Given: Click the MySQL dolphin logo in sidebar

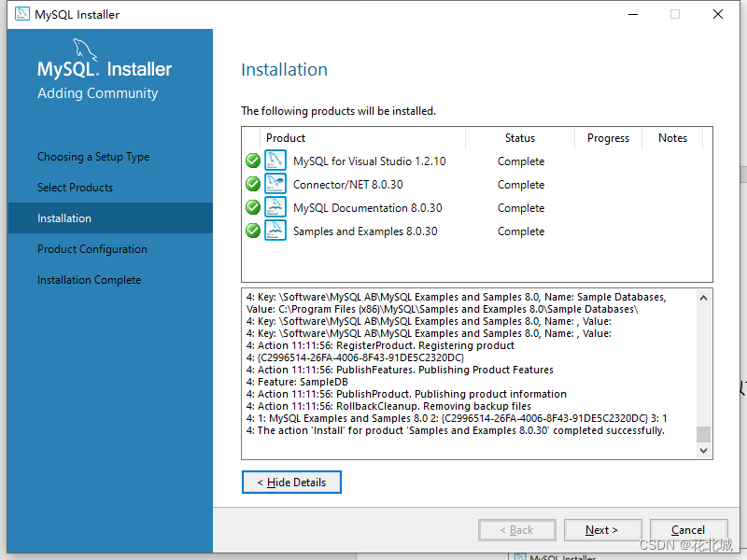Looking at the screenshot, I should 85,49.
